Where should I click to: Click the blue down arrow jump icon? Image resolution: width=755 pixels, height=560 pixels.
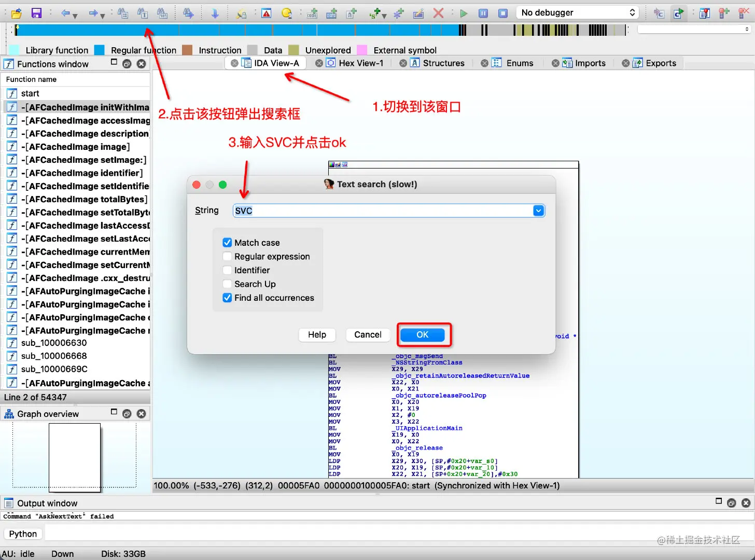click(215, 13)
